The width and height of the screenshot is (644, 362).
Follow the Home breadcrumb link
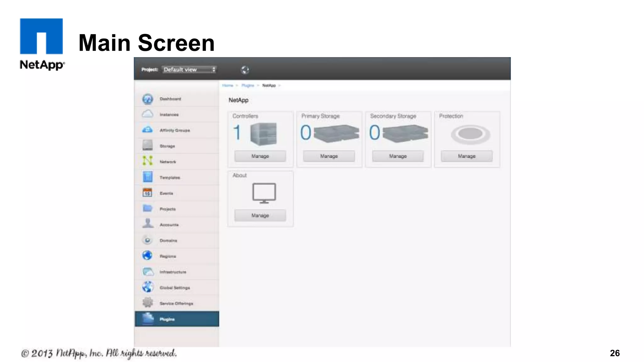click(228, 85)
